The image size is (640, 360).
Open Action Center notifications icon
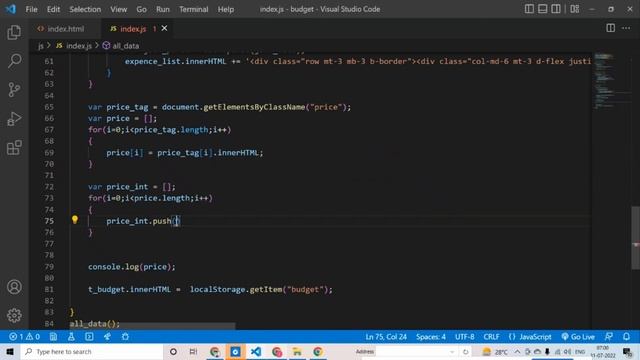click(x=627, y=351)
